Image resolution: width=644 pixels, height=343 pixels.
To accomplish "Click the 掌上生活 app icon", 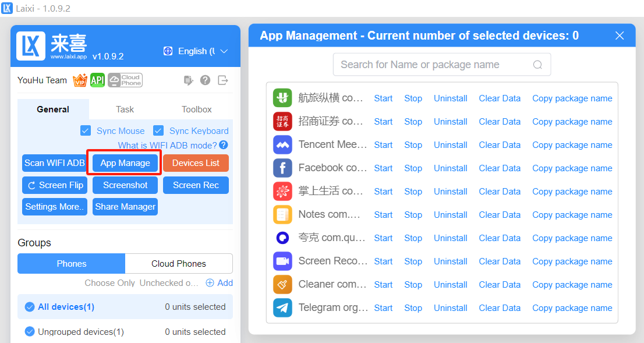I will [x=282, y=191].
